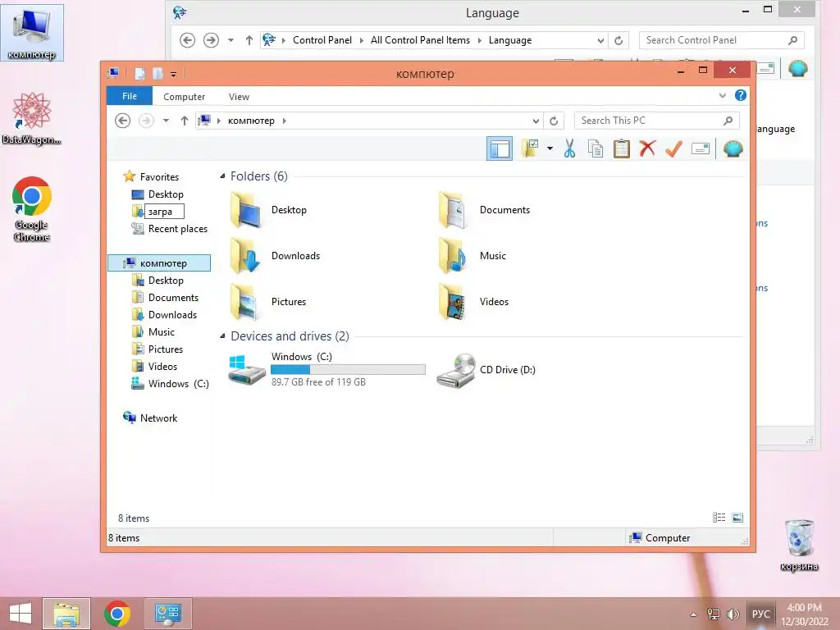Select компютер in navigation tree

click(x=159, y=263)
